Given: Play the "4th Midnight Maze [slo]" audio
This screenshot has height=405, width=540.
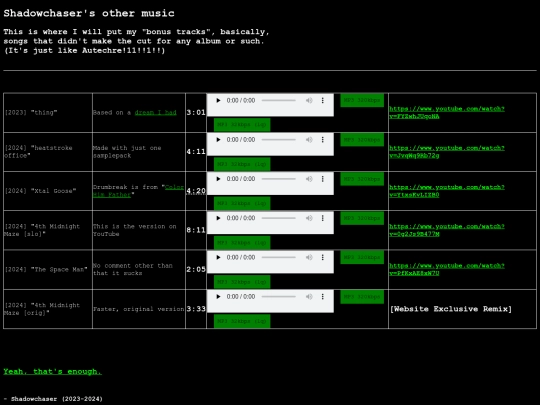Looking at the screenshot, I should pyautogui.click(x=218, y=218).
